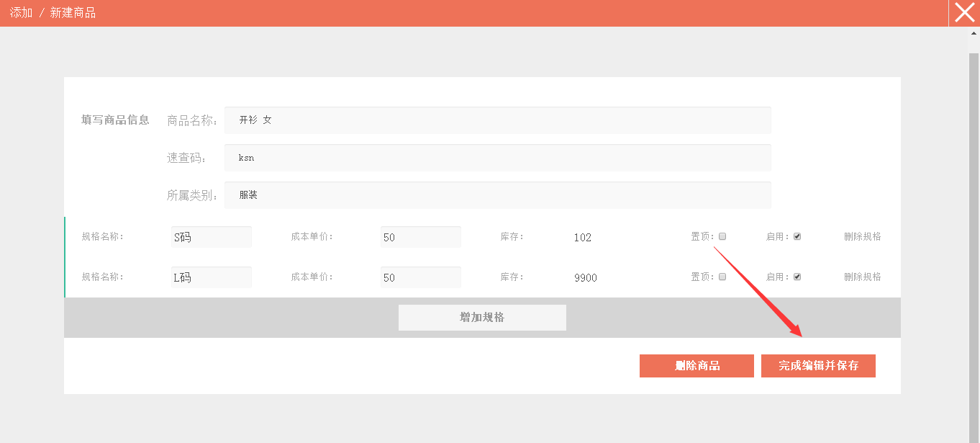The height and width of the screenshot is (443, 980).
Task: Click the cost price field for L码
Action: (x=420, y=277)
